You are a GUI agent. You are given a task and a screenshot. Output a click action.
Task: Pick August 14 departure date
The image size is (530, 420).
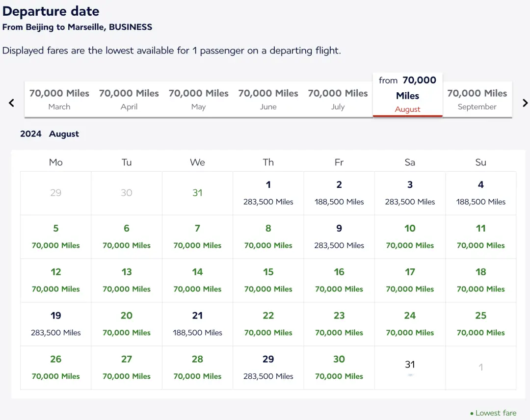197,280
